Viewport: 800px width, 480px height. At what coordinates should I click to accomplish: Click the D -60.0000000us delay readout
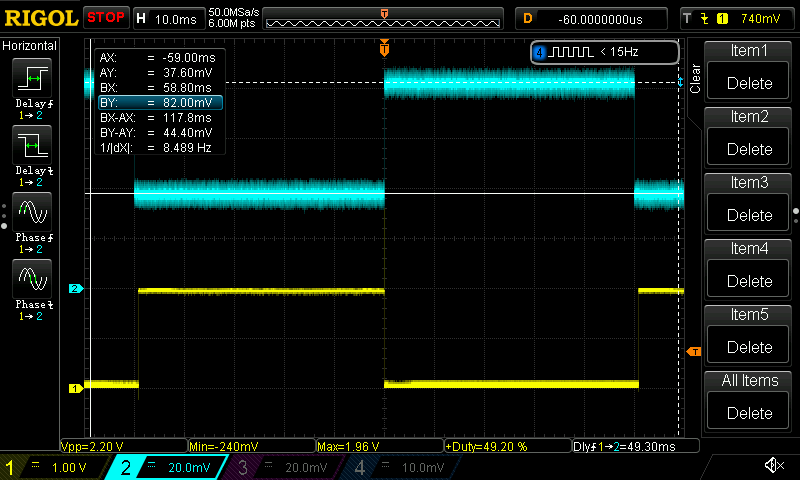(x=591, y=19)
